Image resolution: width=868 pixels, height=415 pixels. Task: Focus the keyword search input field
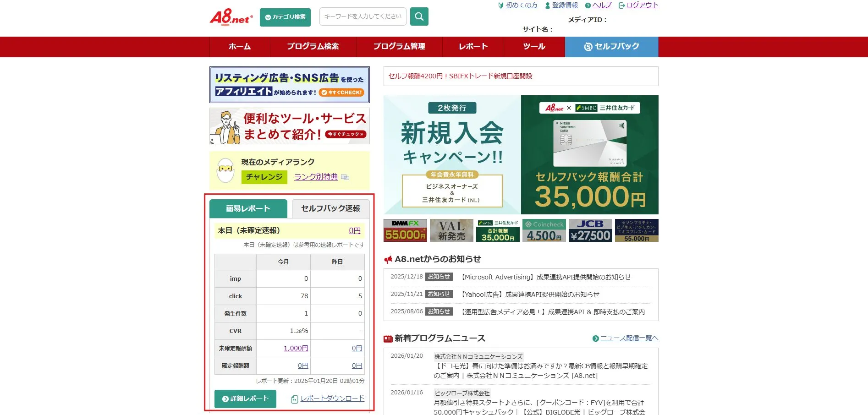[363, 16]
